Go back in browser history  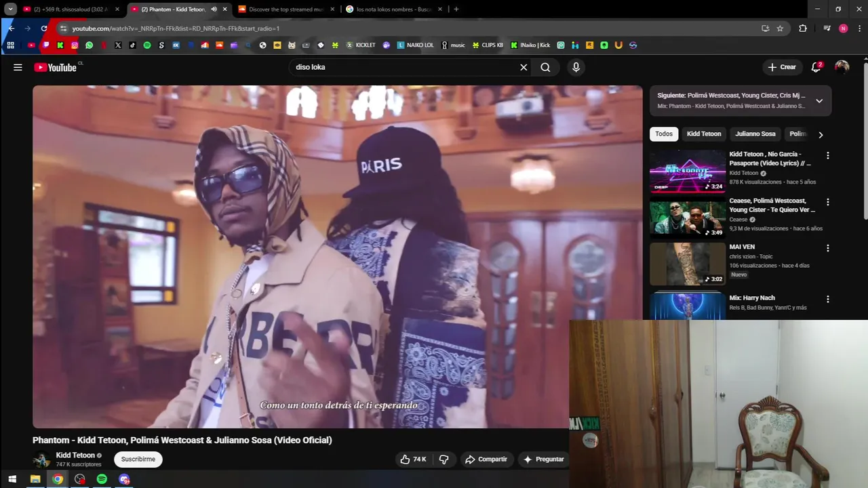click(11, 28)
